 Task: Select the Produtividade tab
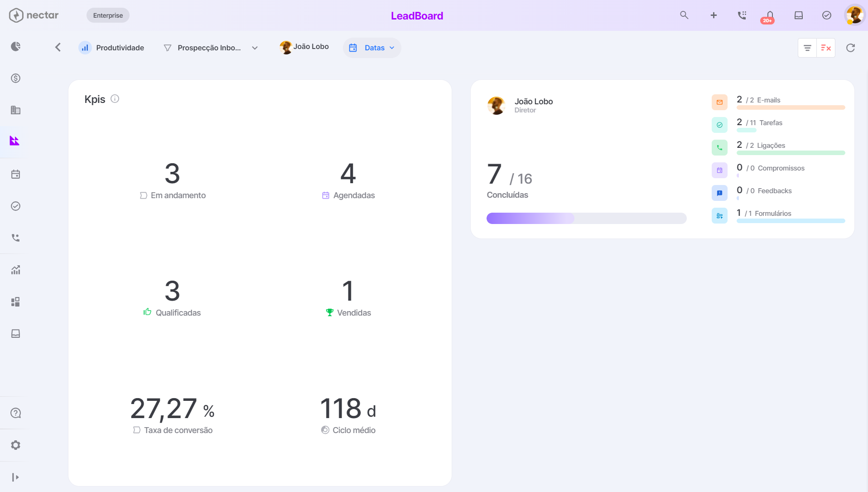click(111, 48)
